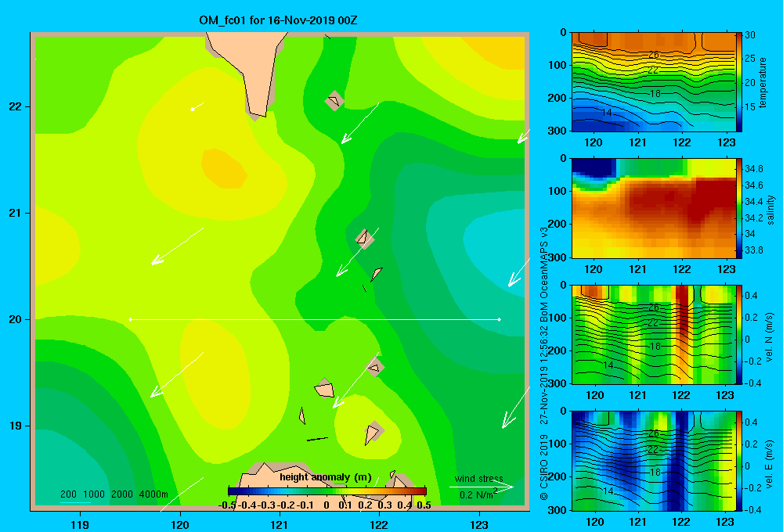Viewport: 783px width, 532px height.
Task: Click the 100 depth label of temperature panel
Action: (x=557, y=65)
